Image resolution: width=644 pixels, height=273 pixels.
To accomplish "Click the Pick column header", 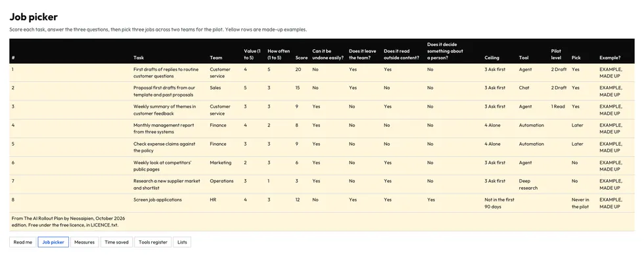I will [576, 58].
